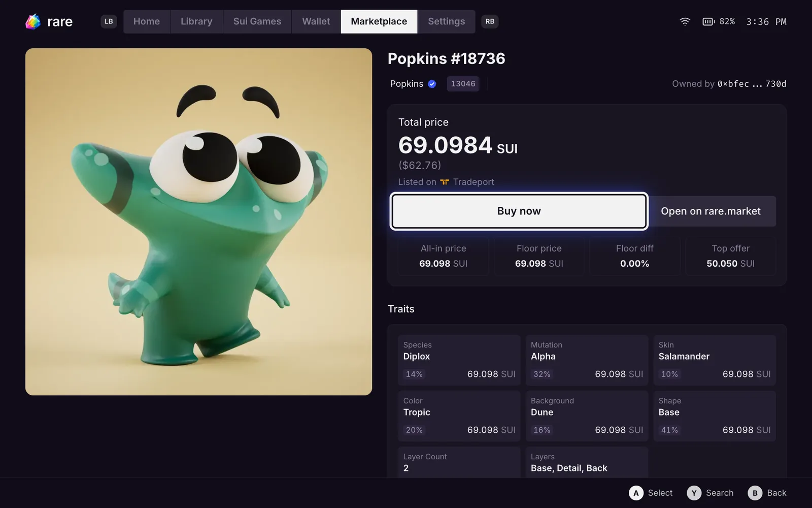Viewport: 812px width, 508px height.
Task: Select the Skin Salamander trait card
Action: (715, 360)
